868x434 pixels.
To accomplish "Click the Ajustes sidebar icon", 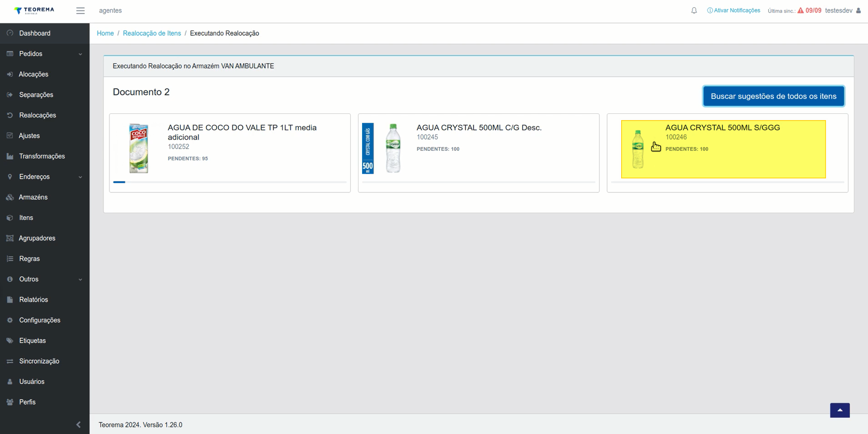I will (x=10, y=135).
